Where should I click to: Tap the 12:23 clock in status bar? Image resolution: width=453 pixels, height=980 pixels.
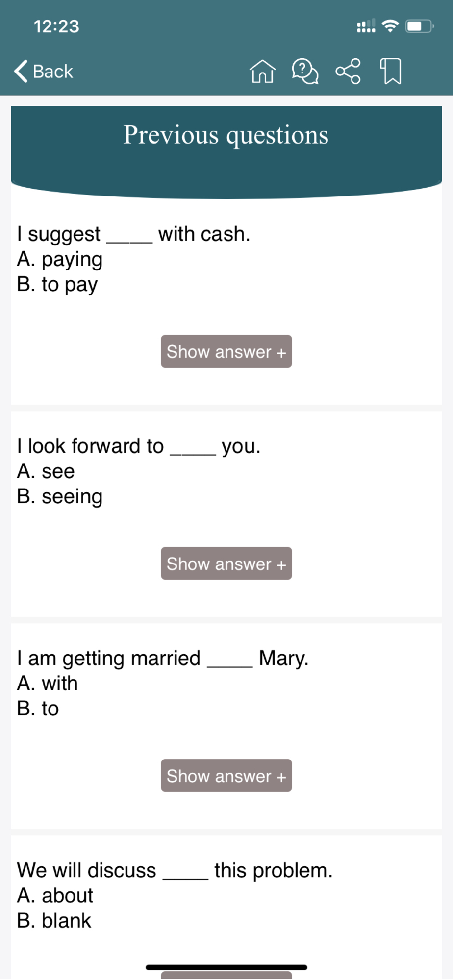coord(56,26)
